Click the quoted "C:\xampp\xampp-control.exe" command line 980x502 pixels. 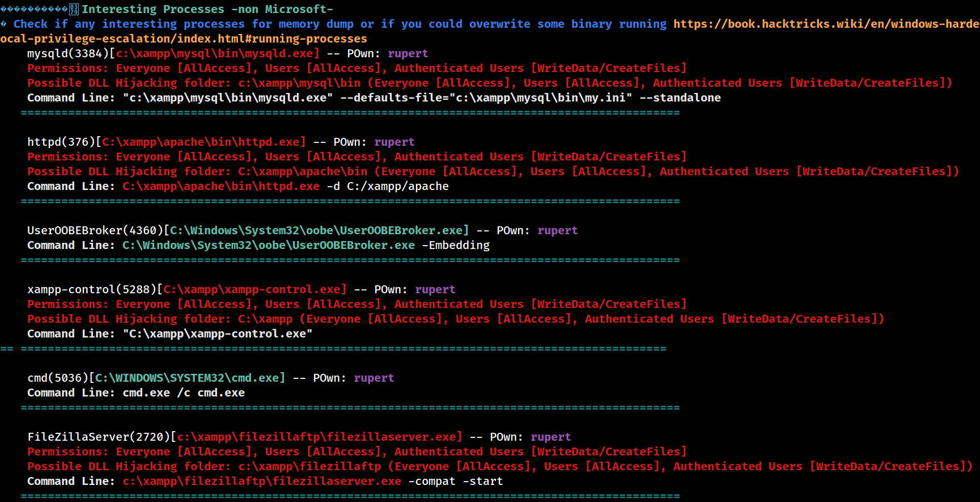(218, 334)
